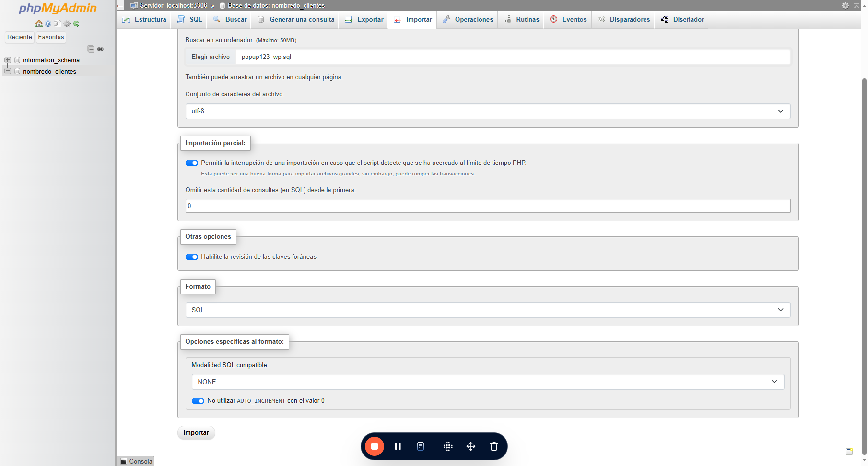The image size is (868, 466).
Task: Open the Disparadores tab
Action: (x=623, y=19)
